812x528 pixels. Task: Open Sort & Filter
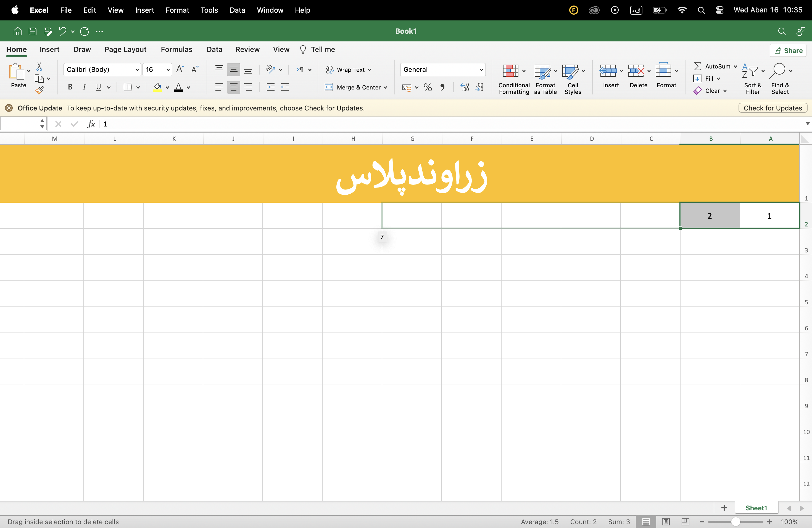[753, 80]
